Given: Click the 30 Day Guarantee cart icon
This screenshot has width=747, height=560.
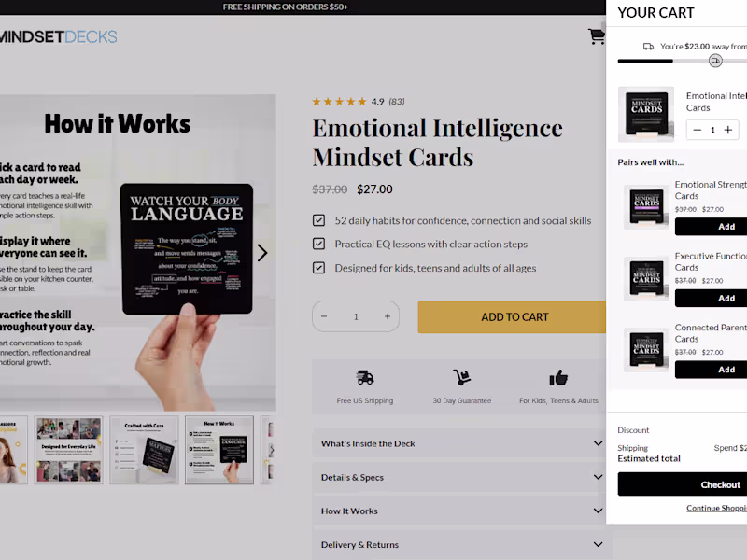Looking at the screenshot, I should [x=461, y=377].
